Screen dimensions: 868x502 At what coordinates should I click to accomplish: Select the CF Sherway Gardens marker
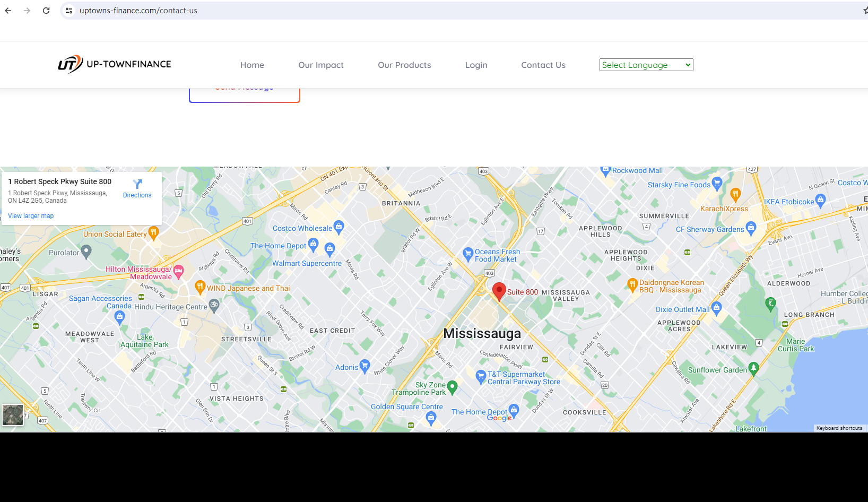click(751, 228)
